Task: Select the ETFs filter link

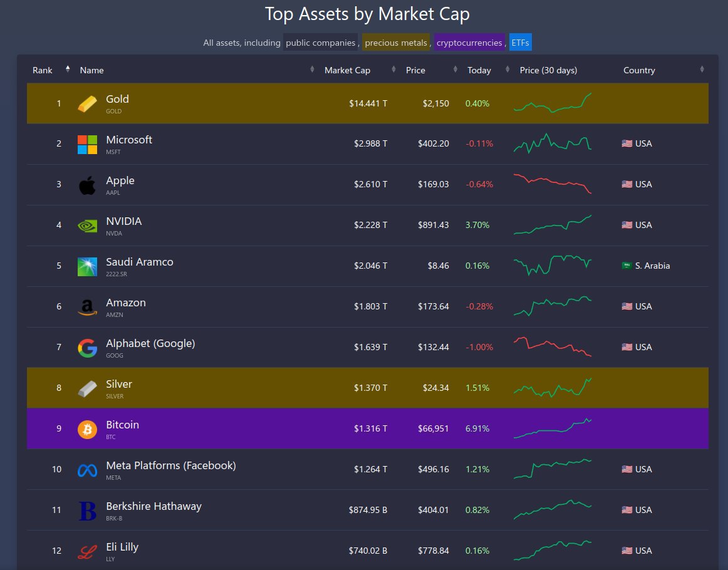Action: [520, 42]
